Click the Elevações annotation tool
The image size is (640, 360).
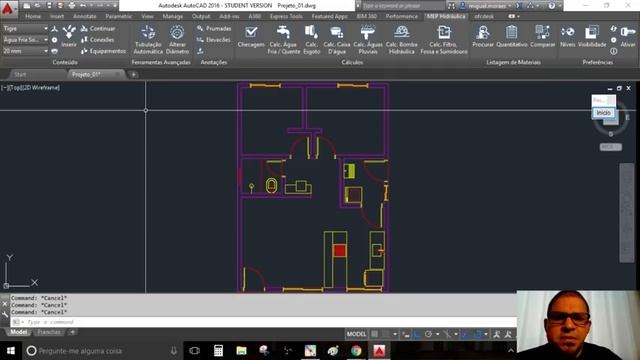point(213,40)
